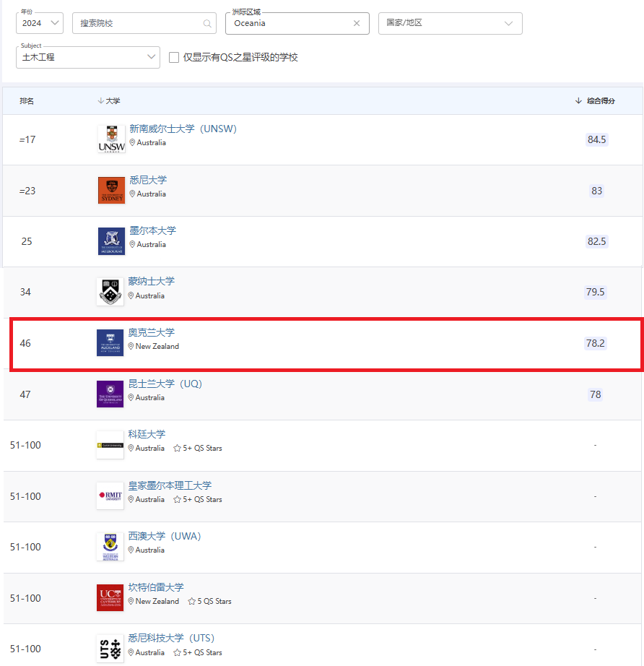Click the University of Melbourne logo

[112, 241]
